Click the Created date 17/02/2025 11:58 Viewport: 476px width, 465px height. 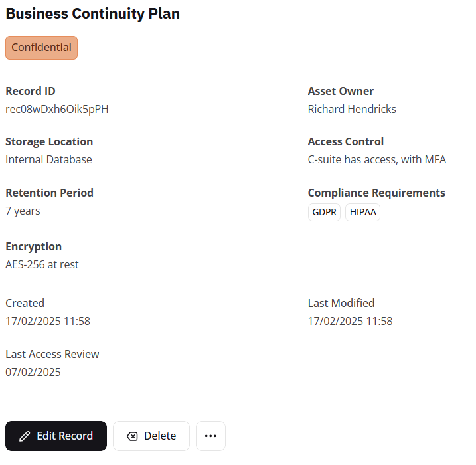(48, 321)
